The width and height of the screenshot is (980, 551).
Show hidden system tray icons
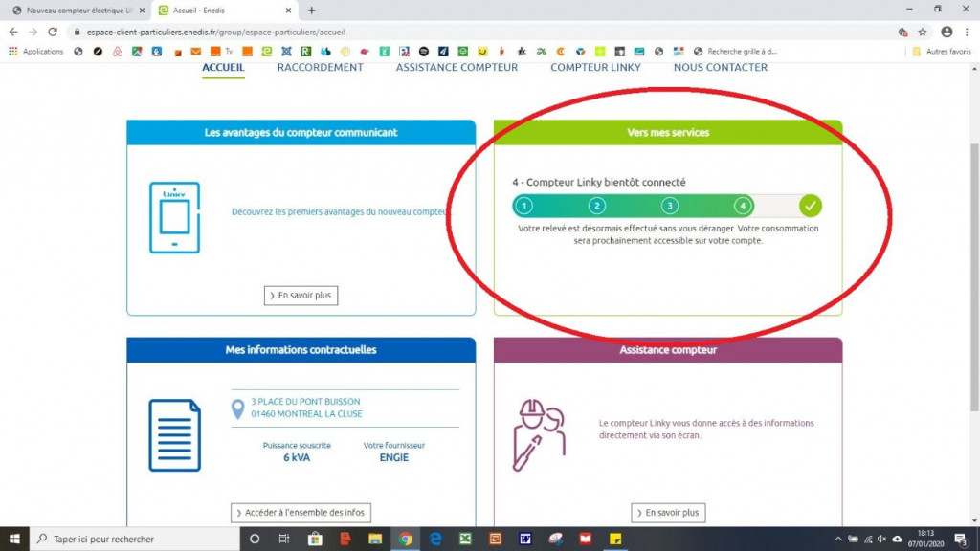pos(838,539)
